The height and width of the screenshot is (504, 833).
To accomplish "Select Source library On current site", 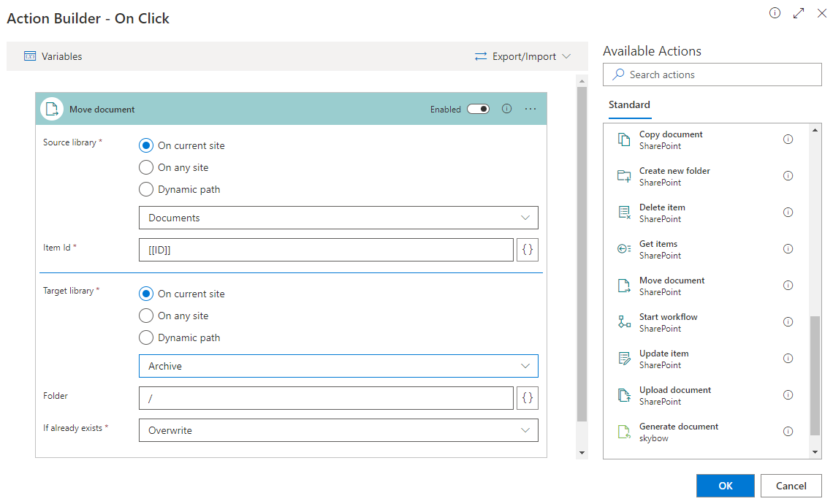I will [x=146, y=145].
